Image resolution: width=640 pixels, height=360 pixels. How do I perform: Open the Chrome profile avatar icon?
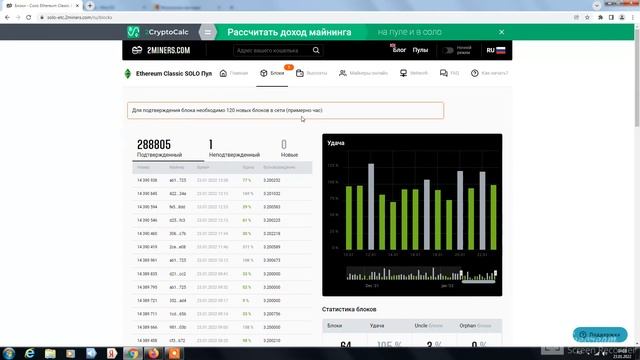click(x=622, y=18)
